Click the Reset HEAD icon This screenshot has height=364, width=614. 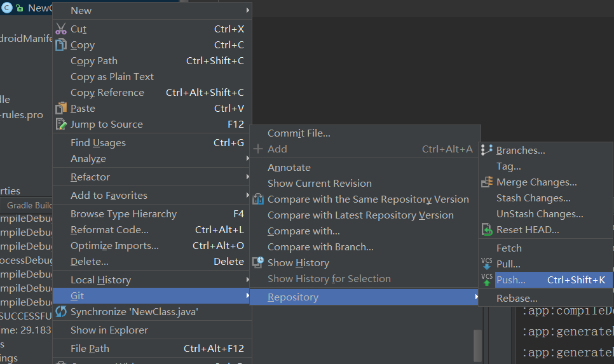[x=488, y=229]
